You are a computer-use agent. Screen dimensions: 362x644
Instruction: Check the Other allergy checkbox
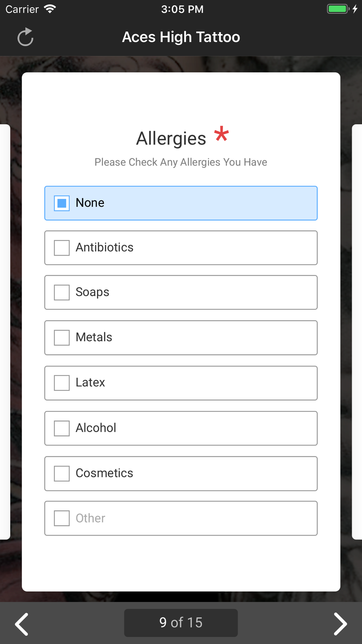pyautogui.click(x=62, y=518)
